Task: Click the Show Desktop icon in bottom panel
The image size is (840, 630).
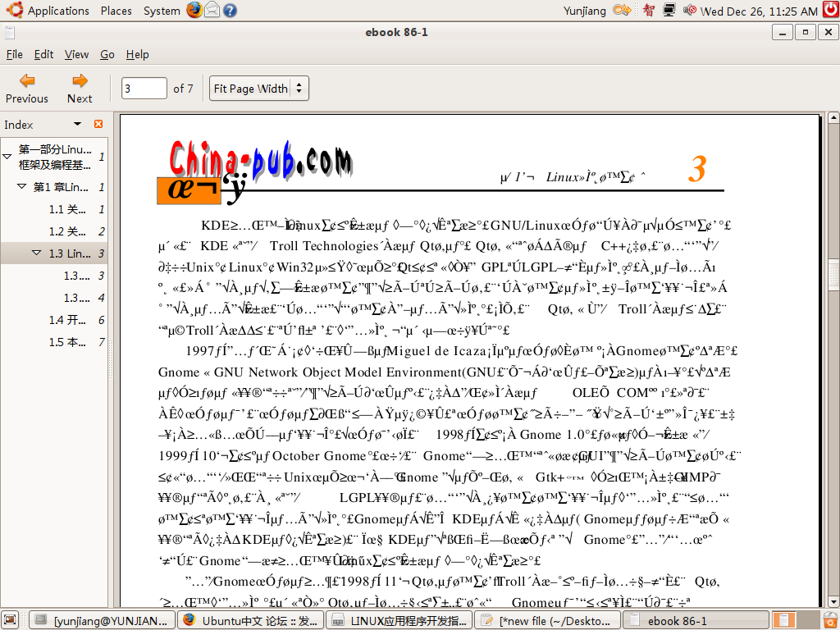Action: point(11,620)
